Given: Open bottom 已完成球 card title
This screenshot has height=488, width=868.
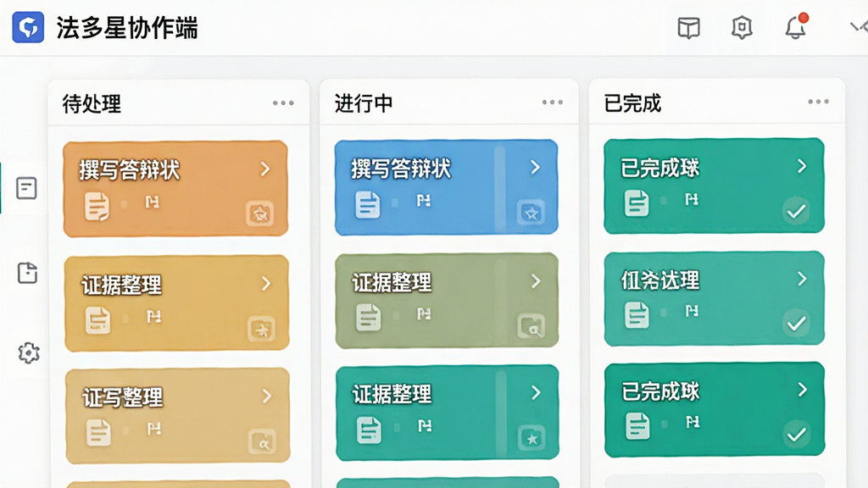Looking at the screenshot, I should click(x=660, y=391).
